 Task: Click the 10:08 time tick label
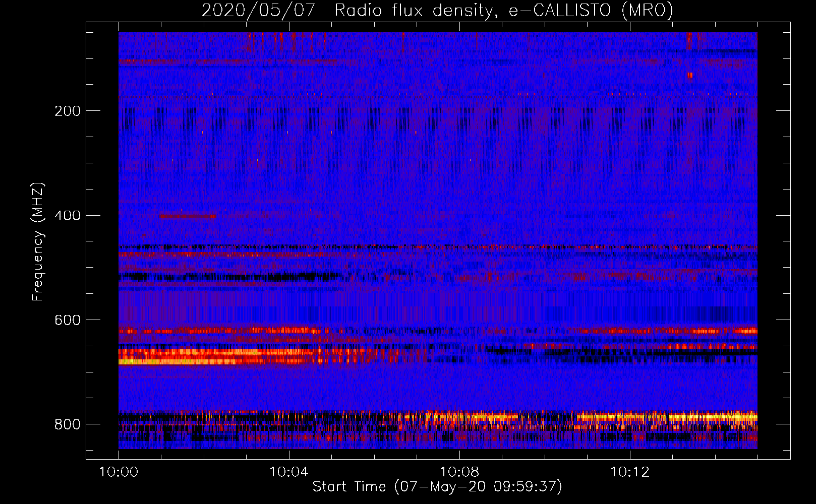[459, 472]
